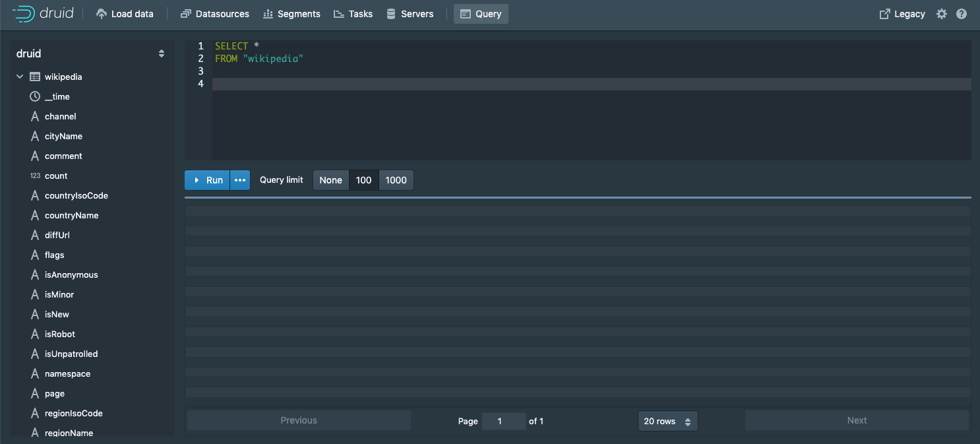The image size is (980, 444).
Task: Set query limit to None
Action: (x=331, y=180)
